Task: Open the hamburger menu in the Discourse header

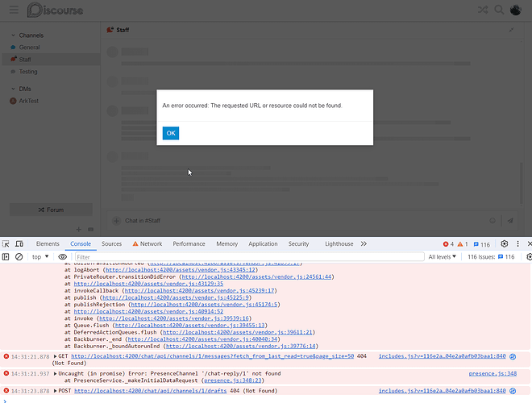Action: (14, 10)
